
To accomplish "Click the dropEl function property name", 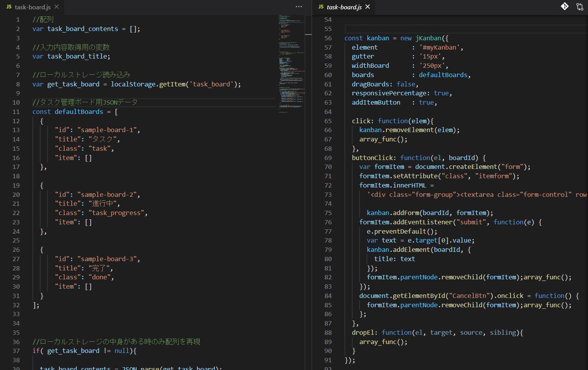I will (x=363, y=333).
